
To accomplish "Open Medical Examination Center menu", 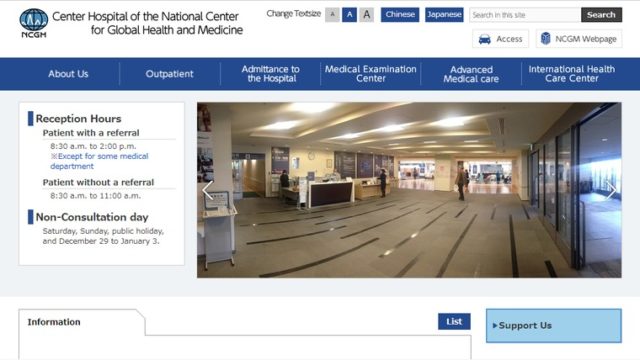I will [x=371, y=74].
